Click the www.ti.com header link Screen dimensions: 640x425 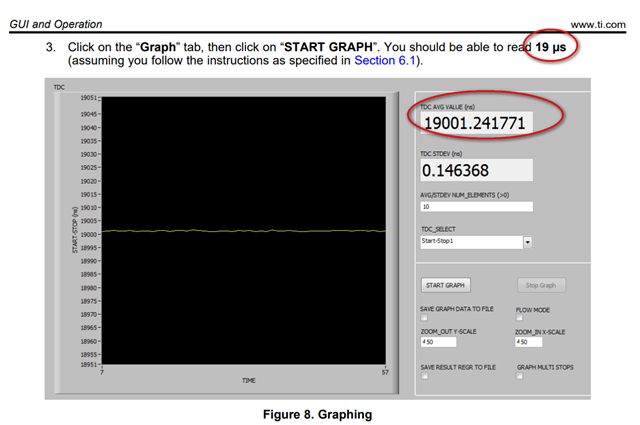[x=598, y=24]
